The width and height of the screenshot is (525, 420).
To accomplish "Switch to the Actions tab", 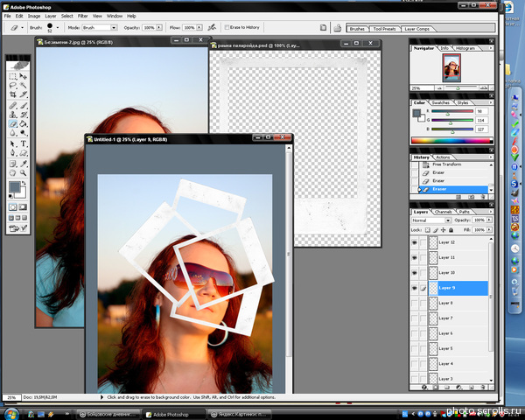I will pyautogui.click(x=443, y=157).
